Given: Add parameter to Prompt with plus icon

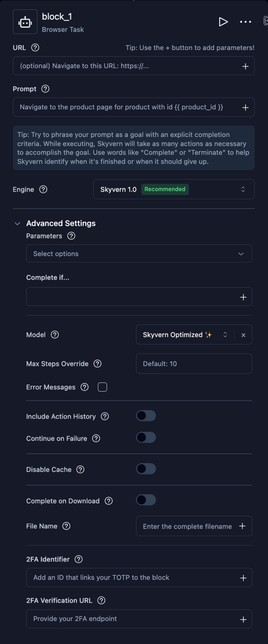Looking at the screenshot, I should (x=245, y=108).
